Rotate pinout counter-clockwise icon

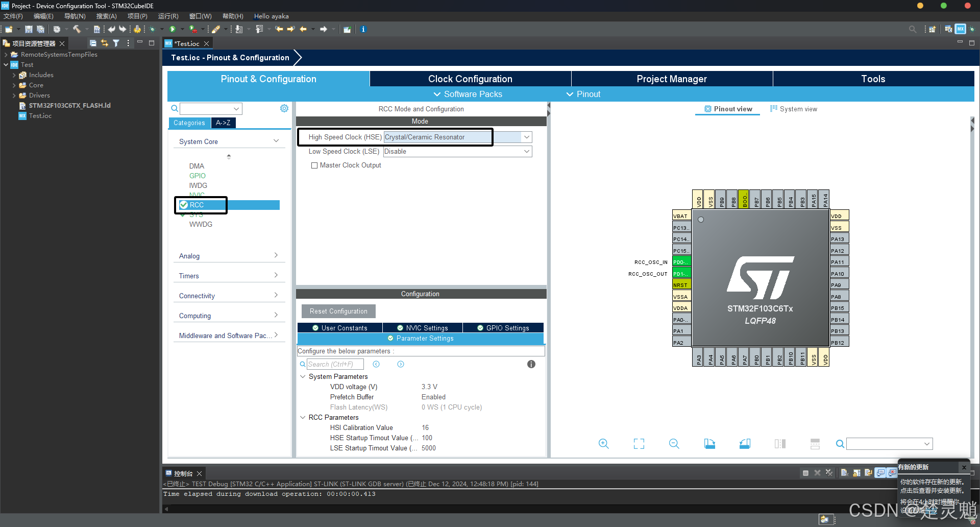tap(745, 444)
